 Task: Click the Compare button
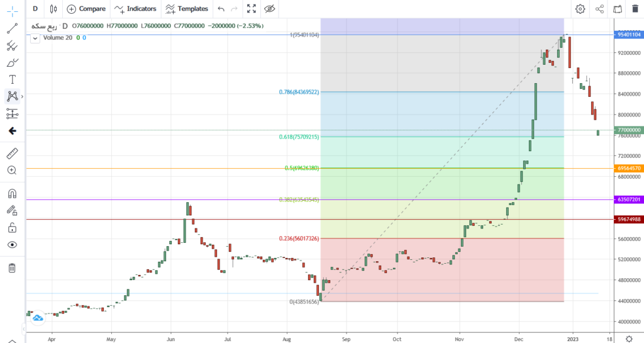[86, 9]
